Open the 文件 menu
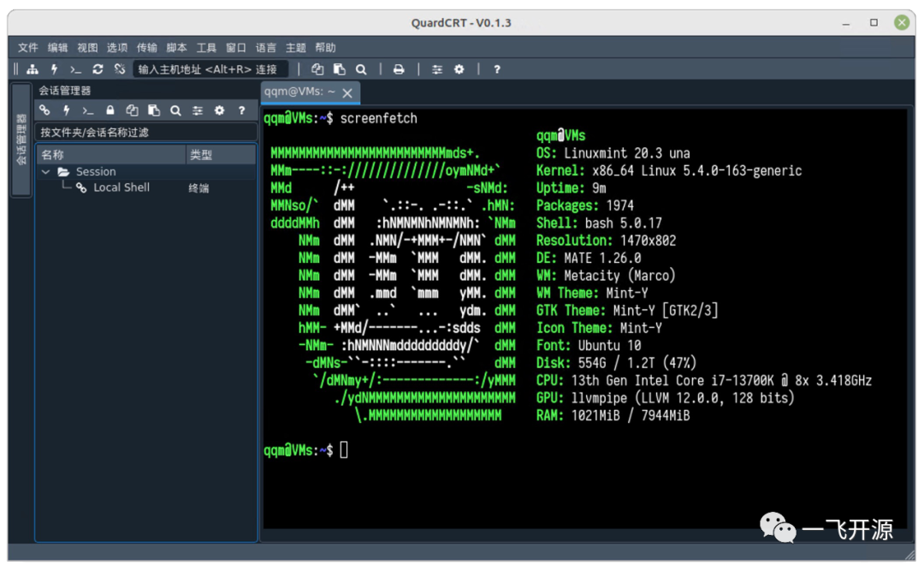This screenshot has width=924, height=571. 27,48
